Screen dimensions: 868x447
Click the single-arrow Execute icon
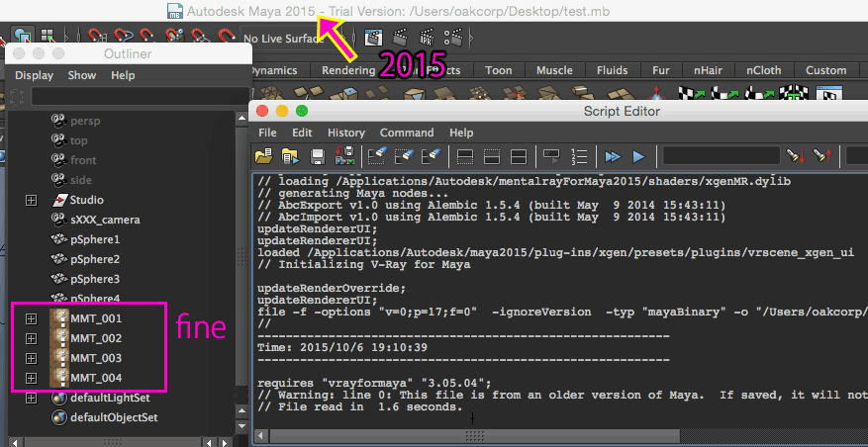pyautogui.click(x=638, y=156)
